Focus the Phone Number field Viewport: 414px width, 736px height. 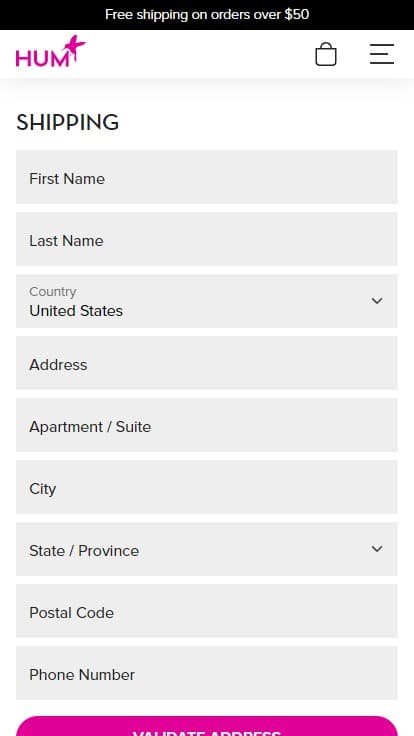(207, 673)
